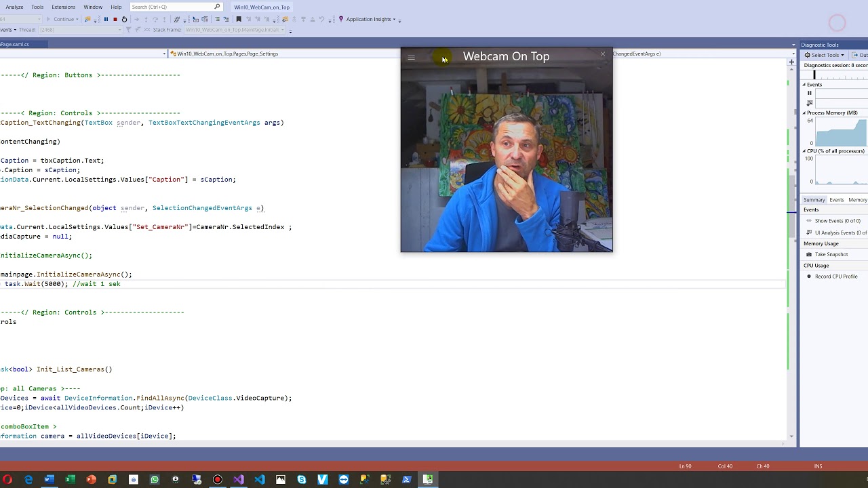Screen dimensions: 868x488
Task: Click the Diagnostic Tools panel title
Action: tap(820, 45)
